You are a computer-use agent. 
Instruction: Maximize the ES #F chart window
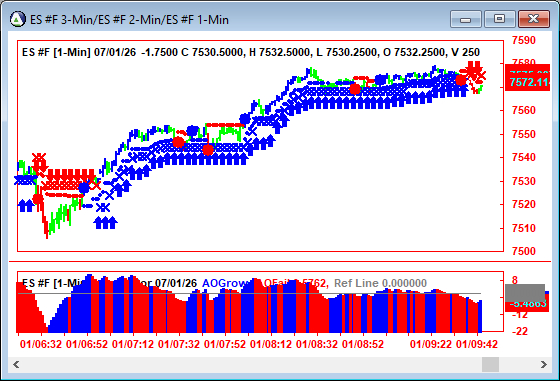coord(499,19)
